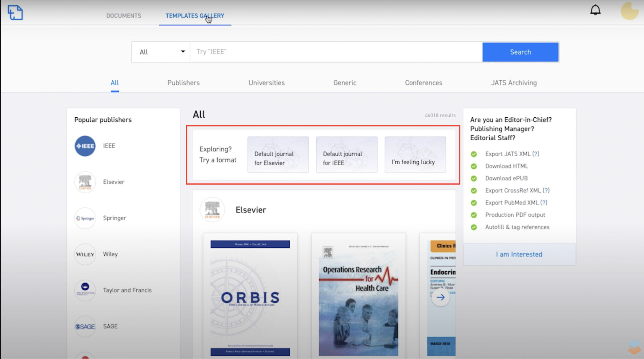
Task: Select the Springer publisher logo
Action: tap(85, 218)
